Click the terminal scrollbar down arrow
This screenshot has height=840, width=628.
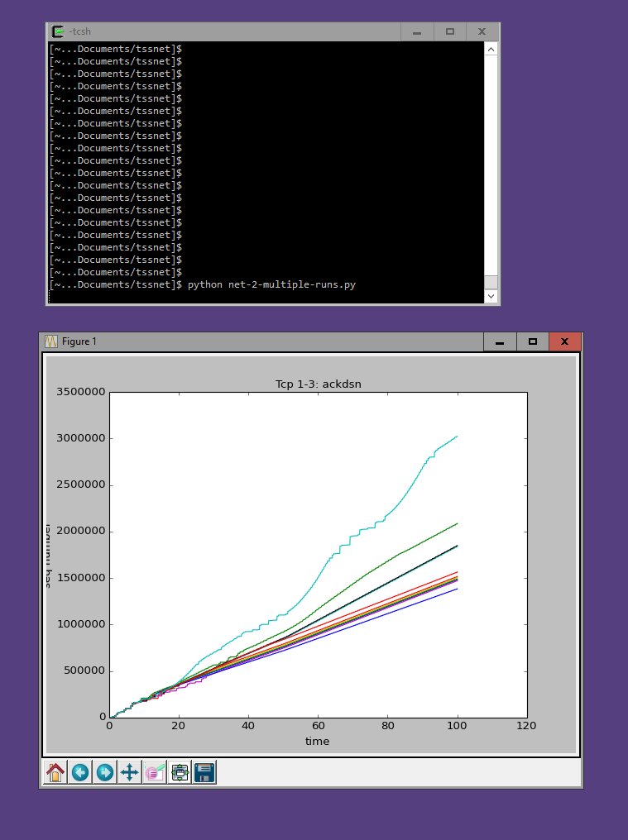click(491, 296)
